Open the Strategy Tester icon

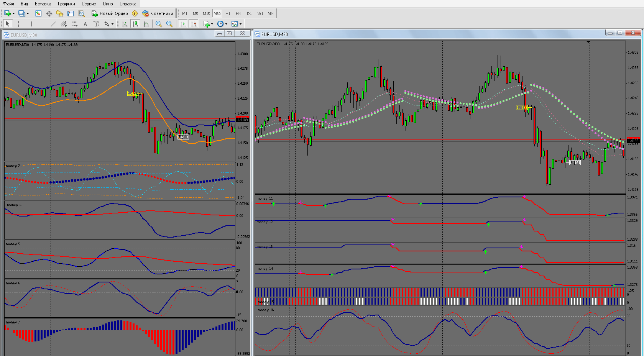(81, 13)
